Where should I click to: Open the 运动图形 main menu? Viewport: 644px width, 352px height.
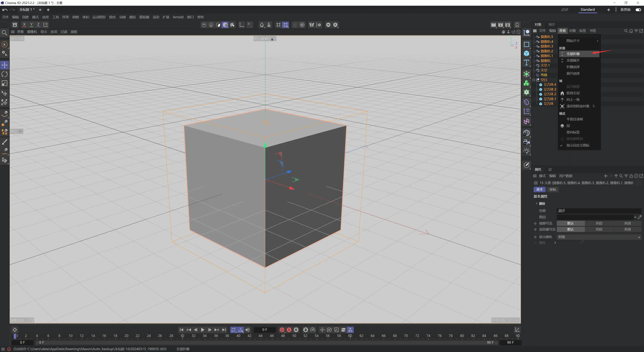[99, 17]
